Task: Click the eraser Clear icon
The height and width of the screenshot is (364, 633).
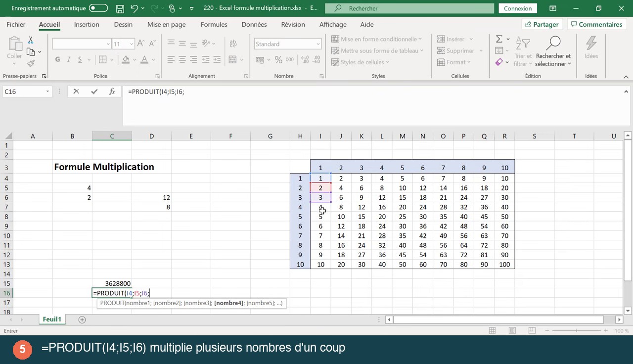Action: [x=499, y=62]
